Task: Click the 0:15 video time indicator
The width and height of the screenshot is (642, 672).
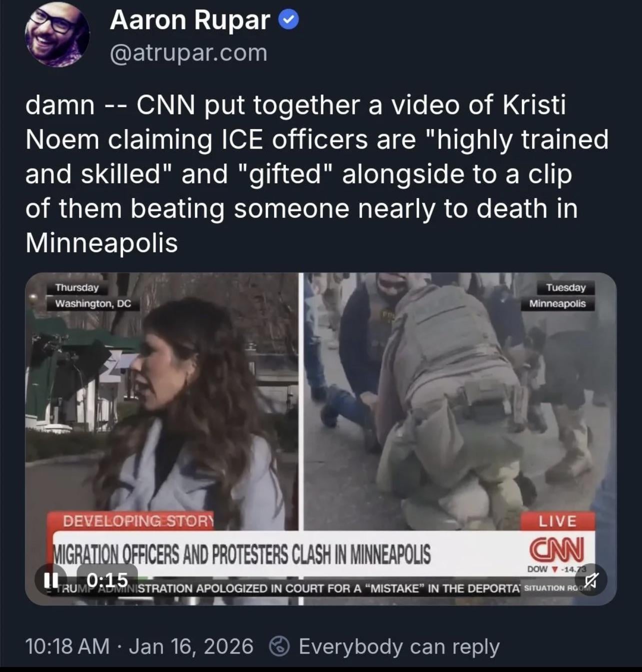Action: [107, 579]
